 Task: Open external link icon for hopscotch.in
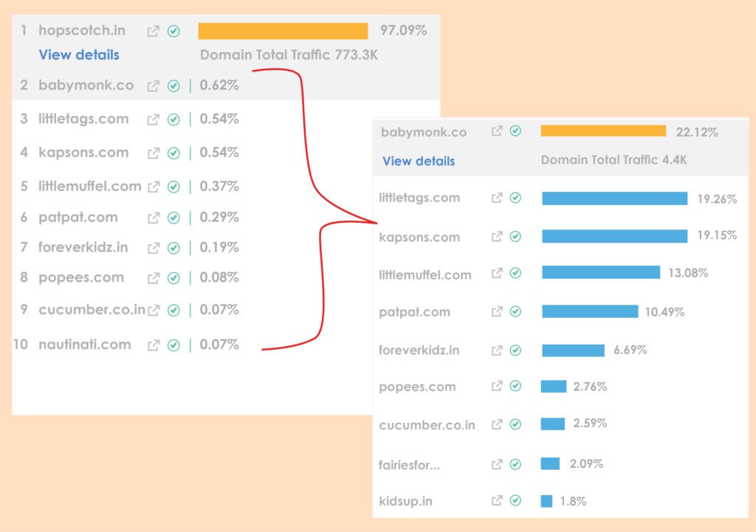click(154, 31)
